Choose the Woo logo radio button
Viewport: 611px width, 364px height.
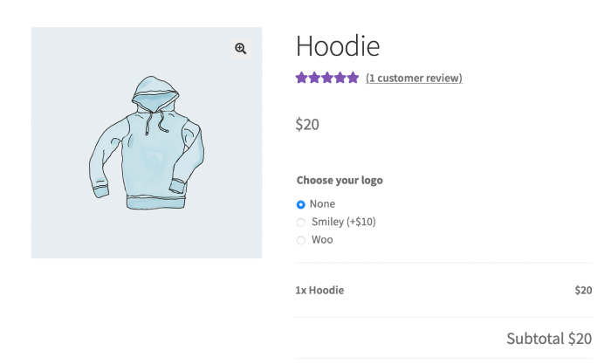(x=301, y=240)
